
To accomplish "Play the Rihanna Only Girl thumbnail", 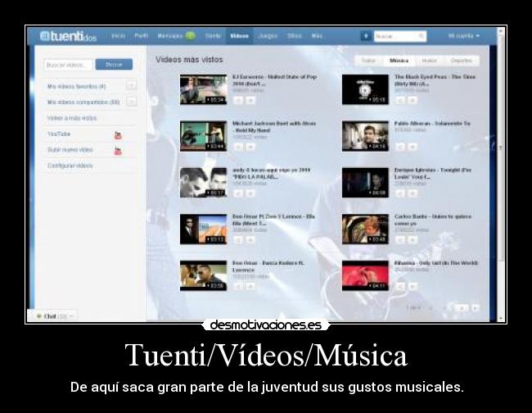I will [365, 275].
